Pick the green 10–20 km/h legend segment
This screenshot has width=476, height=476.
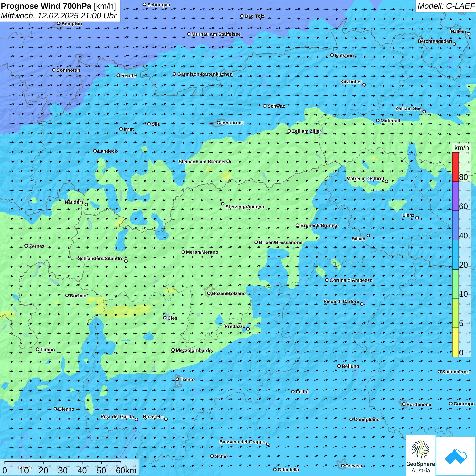[455, 284]
